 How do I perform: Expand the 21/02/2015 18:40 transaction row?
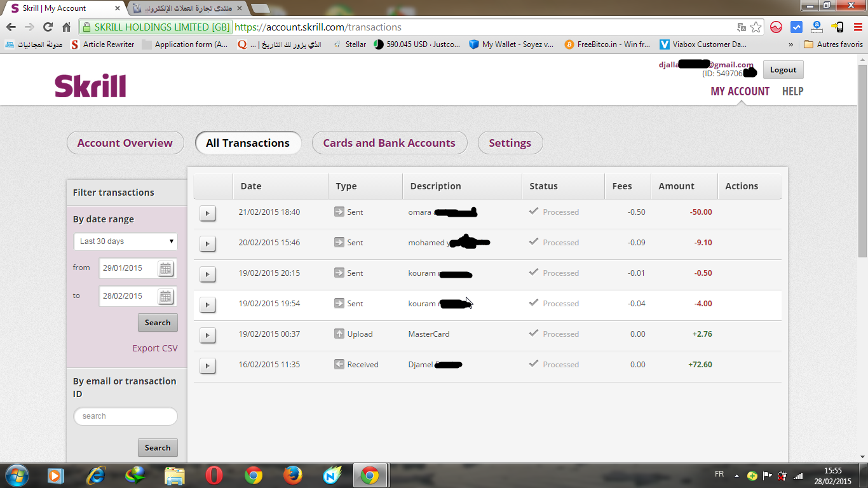click(x=207, y=213)
